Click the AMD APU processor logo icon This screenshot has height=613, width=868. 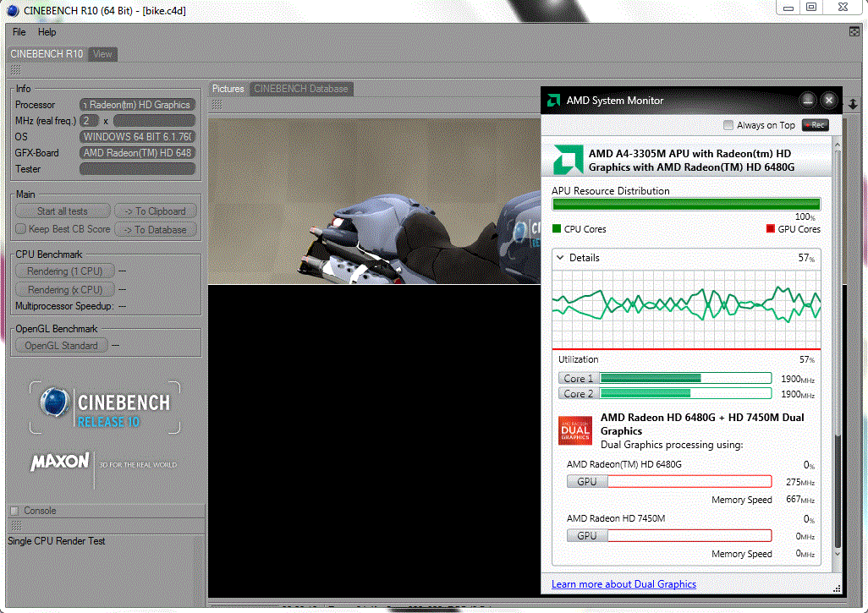(x=569, y=160)
